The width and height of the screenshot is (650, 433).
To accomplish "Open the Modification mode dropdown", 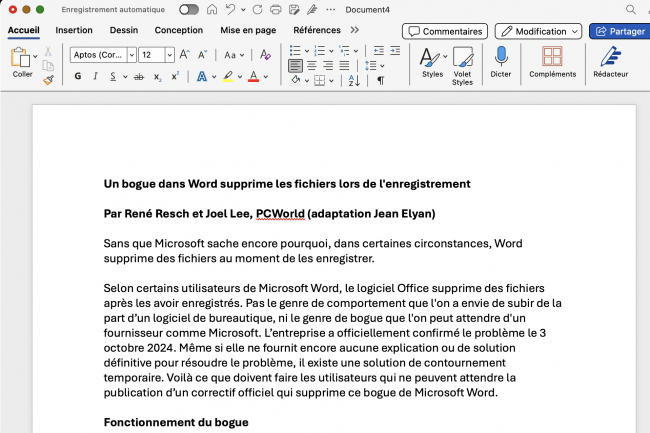I will click(x=538, y=31).
